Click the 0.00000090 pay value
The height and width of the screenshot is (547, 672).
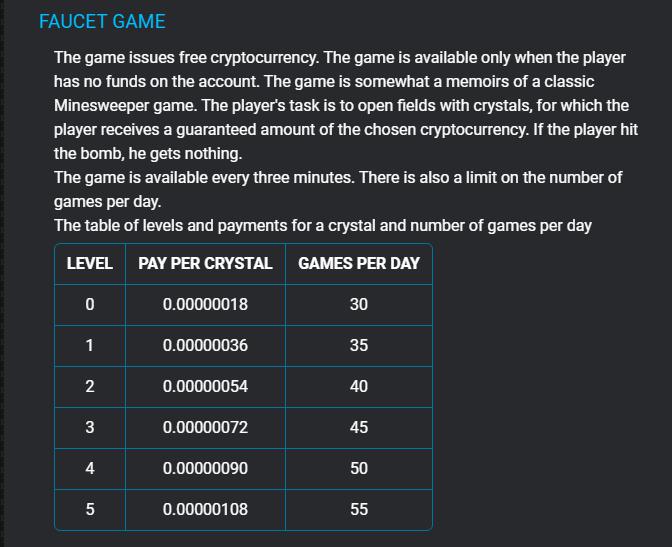pyautogui.click(x=205, y=469)
